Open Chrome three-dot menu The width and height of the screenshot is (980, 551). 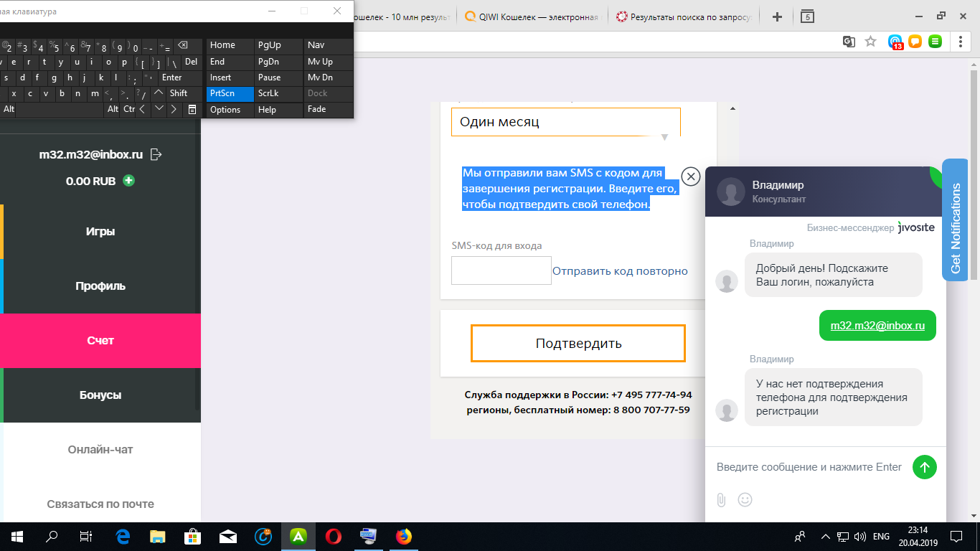(x=961, y=42)
